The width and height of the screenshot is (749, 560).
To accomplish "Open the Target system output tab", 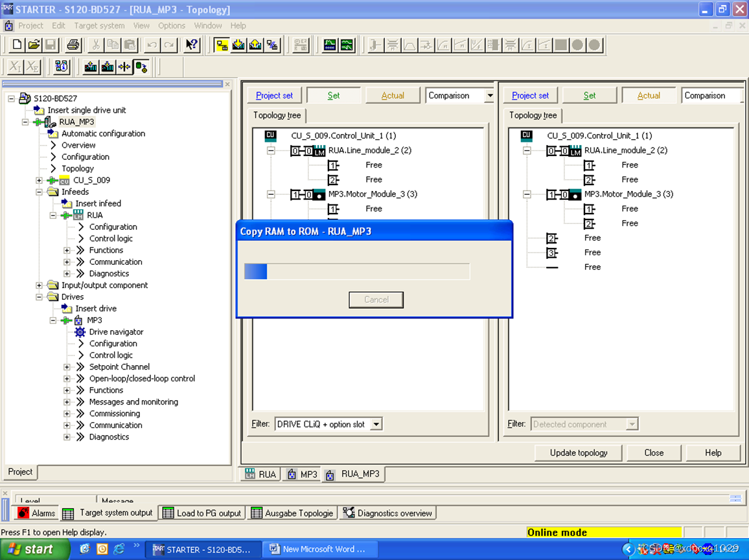I will (108, 513).
